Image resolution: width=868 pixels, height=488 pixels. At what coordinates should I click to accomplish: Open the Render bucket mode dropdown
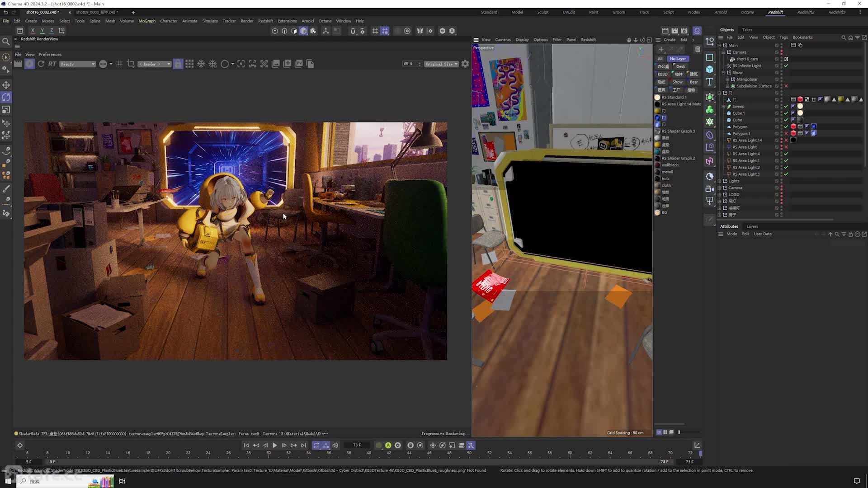tap(155, 64)
